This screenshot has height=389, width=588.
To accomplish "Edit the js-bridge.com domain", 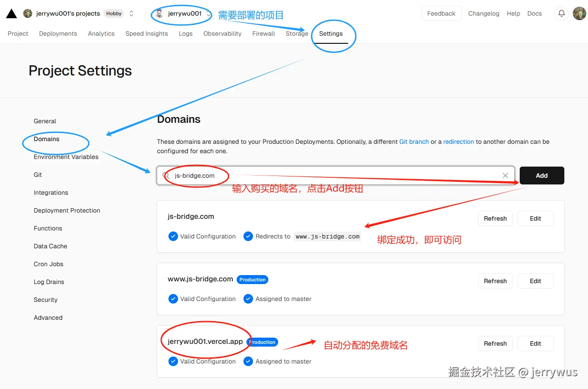I will pos(535,218).
